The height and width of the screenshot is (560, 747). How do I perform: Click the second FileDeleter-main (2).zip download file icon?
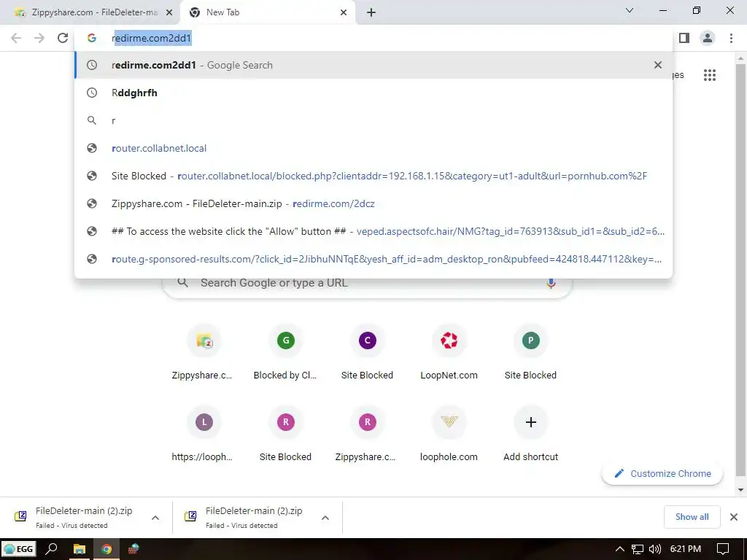[190, 516]
